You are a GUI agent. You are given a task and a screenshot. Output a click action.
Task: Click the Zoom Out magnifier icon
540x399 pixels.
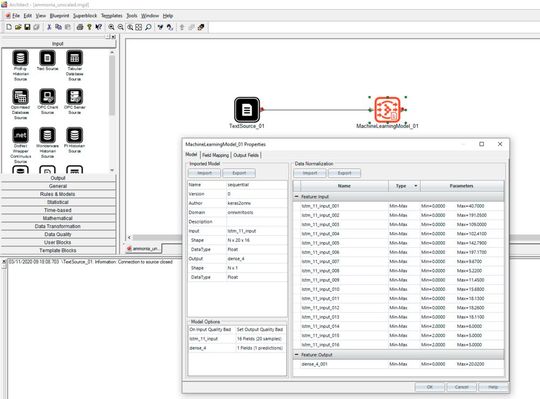click(121, 27)
